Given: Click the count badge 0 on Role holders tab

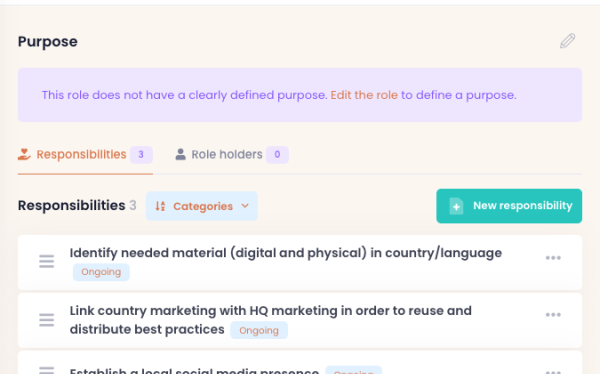Looking at the screenshot, I should pos(277,155).
